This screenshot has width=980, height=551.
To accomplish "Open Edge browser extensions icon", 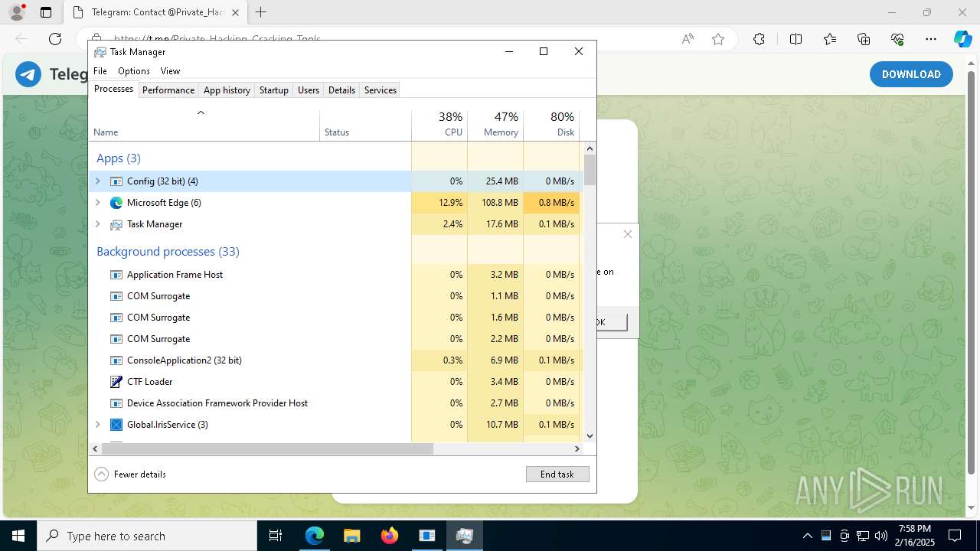I will (x=759, y=39).
